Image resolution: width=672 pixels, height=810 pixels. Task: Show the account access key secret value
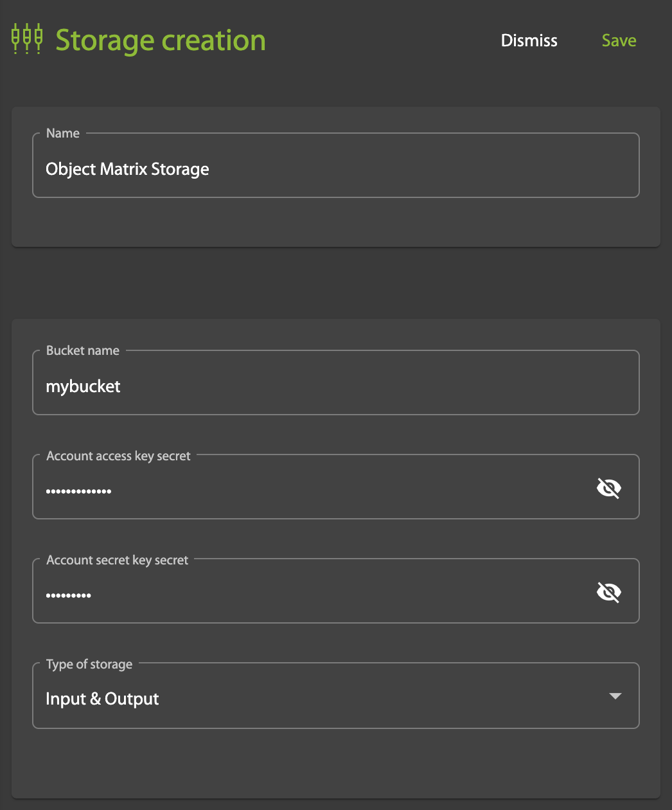[608, 489]
